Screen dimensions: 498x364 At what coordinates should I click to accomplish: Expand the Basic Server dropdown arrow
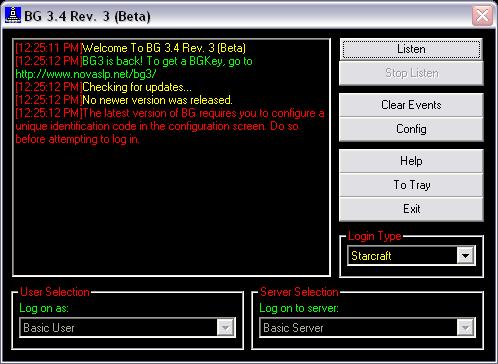[465, 328]
